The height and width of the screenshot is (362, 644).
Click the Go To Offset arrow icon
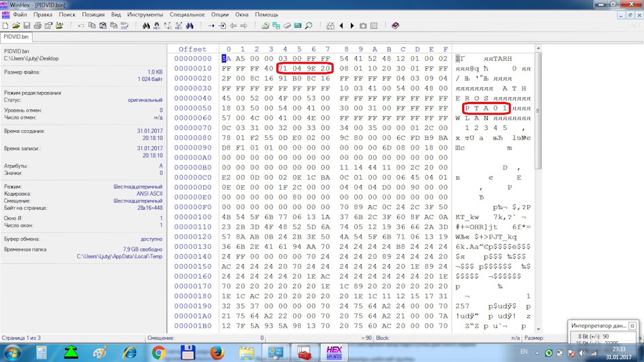coord(211,25)
